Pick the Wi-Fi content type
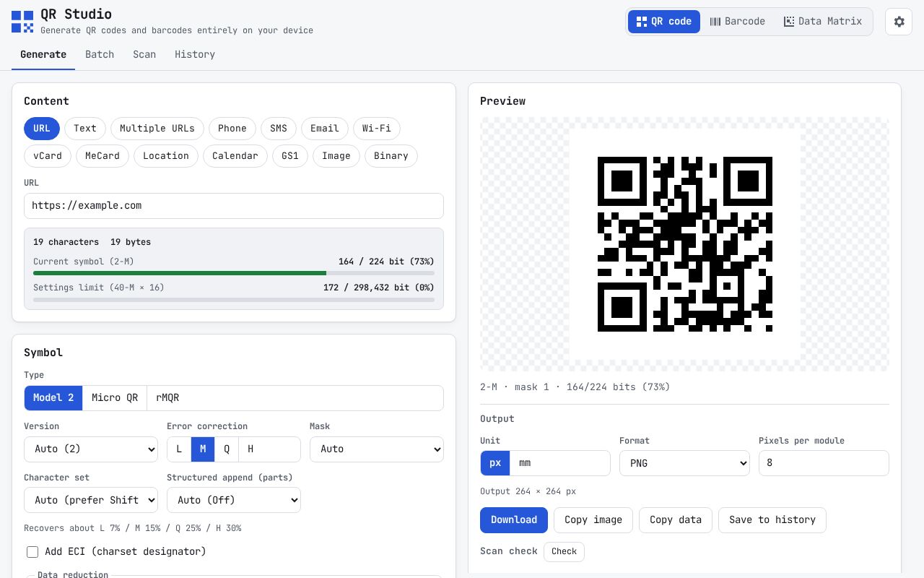 click(x=377, y=129)
